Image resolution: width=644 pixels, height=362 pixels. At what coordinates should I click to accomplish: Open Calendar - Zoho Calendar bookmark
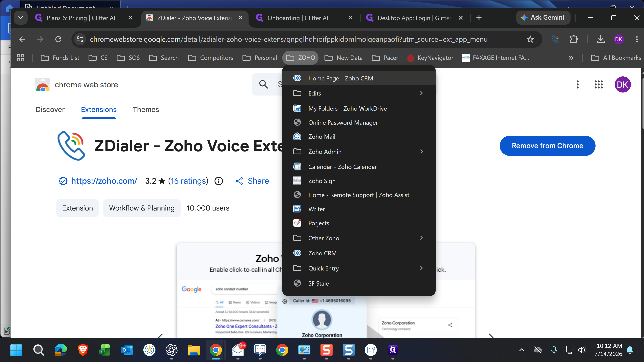pyautogui.click(x=359, y=167)
